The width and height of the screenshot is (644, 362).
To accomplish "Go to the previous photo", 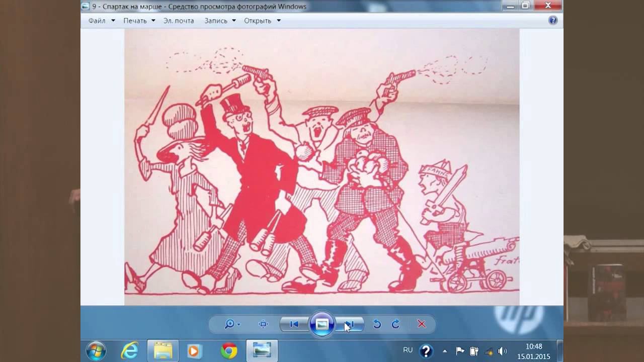I will coord(294,324).
